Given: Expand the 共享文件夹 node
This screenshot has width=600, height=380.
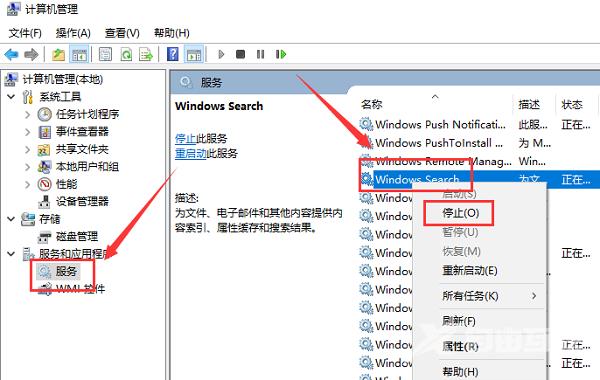Looking at the screenshot, I should [28, 149].
